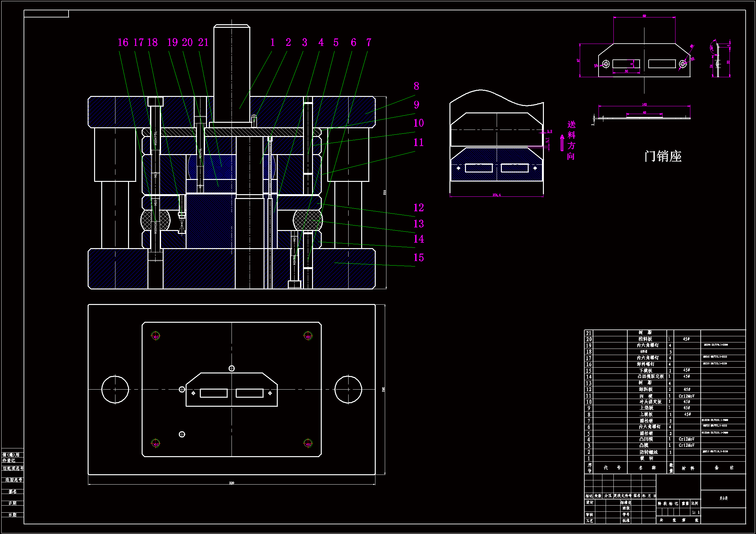756x534 pixels.
Task: Select callout number 8 on the right
Action: [416, 86]
